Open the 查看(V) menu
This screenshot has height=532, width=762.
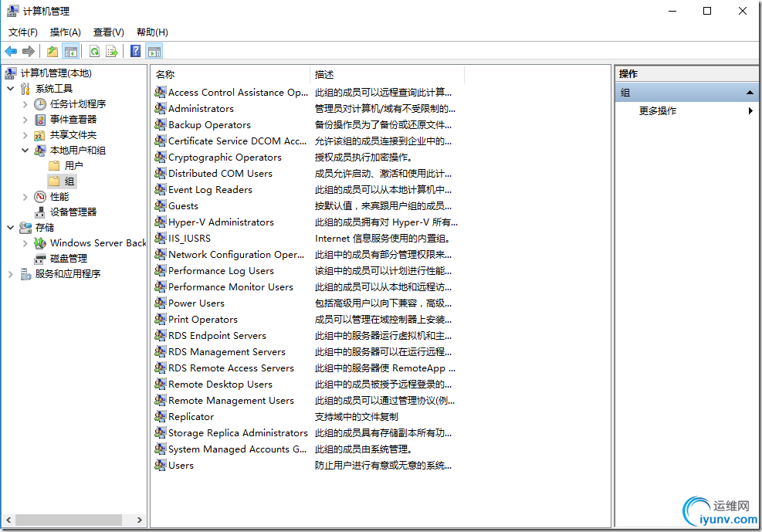(x=108, y=32)
